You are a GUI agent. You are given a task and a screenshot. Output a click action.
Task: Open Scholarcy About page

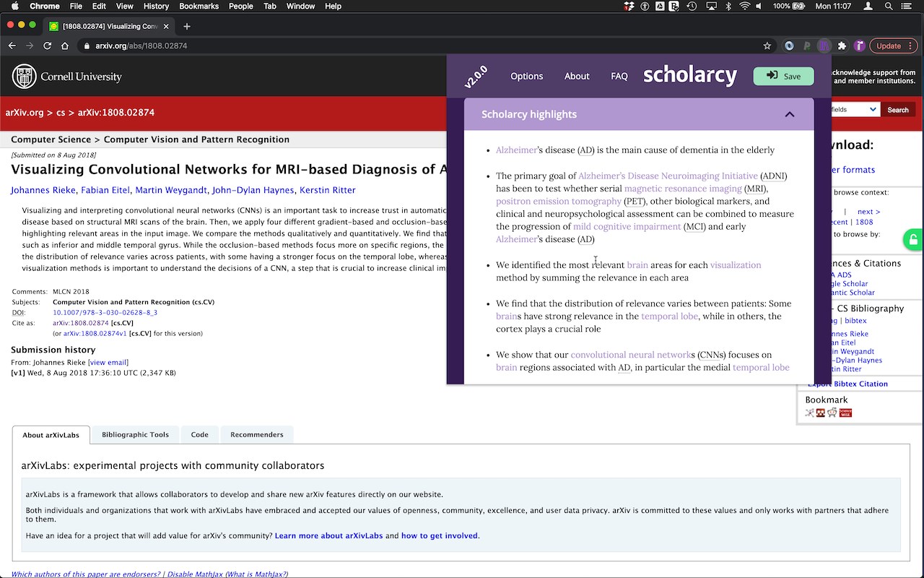tap(577, 76)
